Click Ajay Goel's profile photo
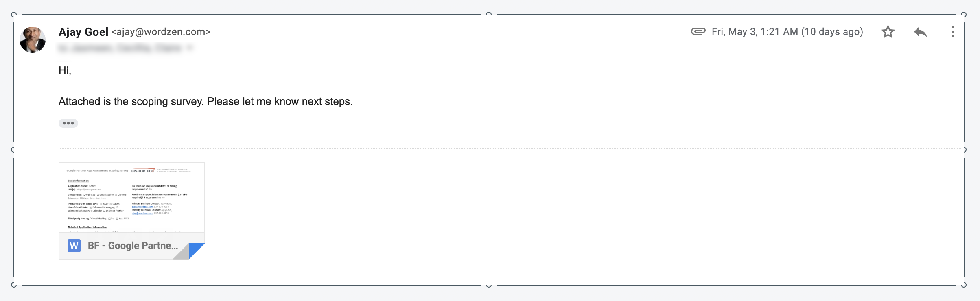This screenshot has height=301, width=980. 33,40
